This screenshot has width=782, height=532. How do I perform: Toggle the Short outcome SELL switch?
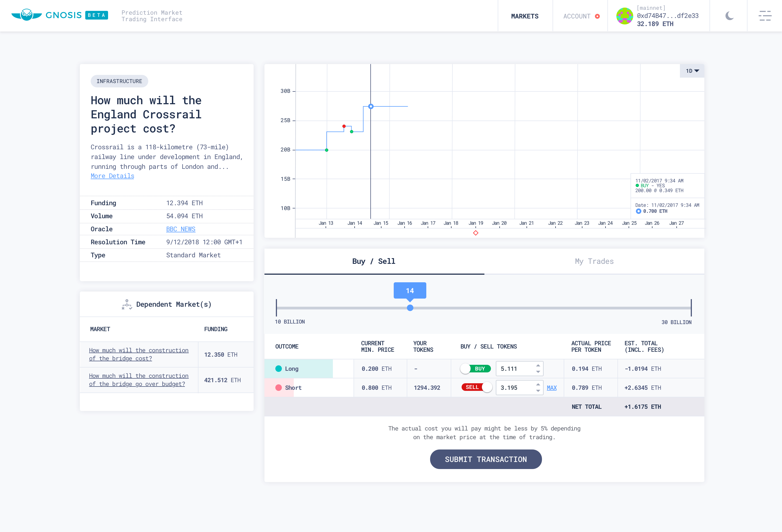click(474, 387)
